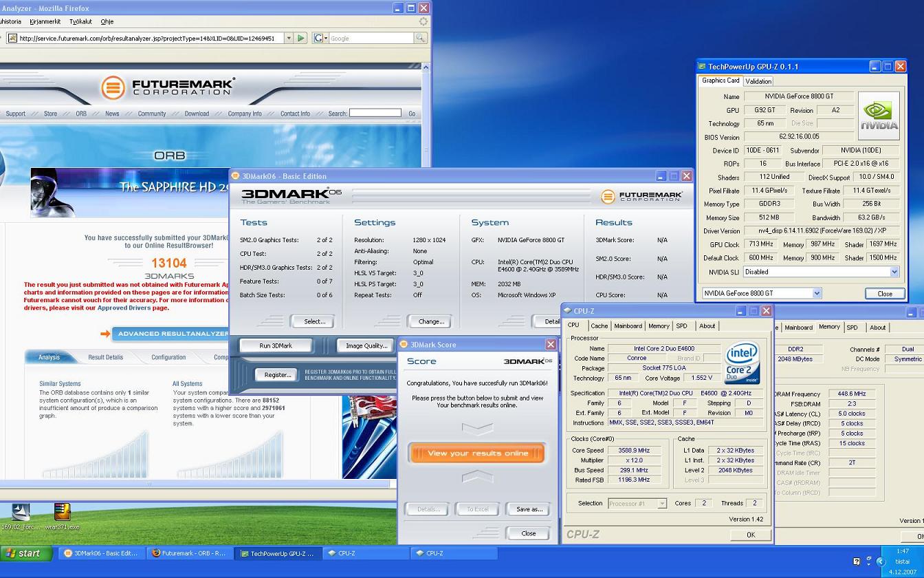
Task: Click the Firefox URL address field
Action: (x=146, y=39)
